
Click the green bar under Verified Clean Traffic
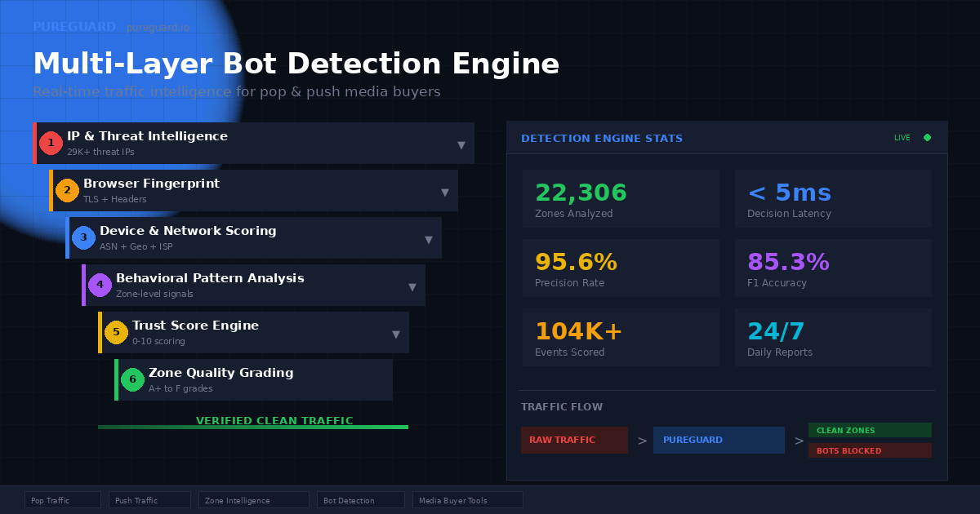253,426
